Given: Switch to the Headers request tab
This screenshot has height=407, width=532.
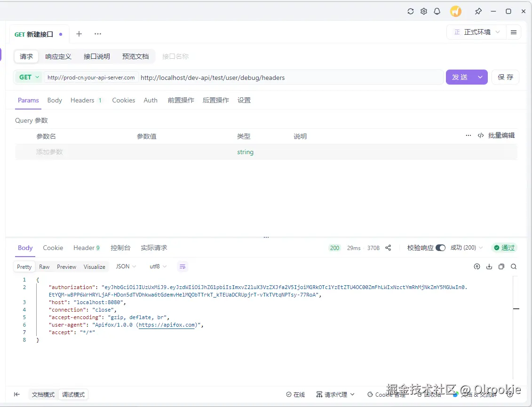Looking at the screenshot, I should (83, 100).
